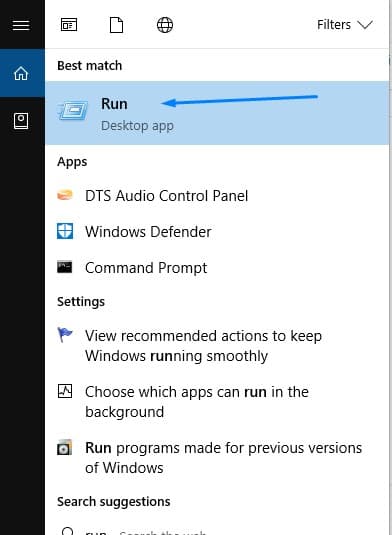The image size is (392, 535).
Task: Click the Apps section header
Action: click(72, 162)
